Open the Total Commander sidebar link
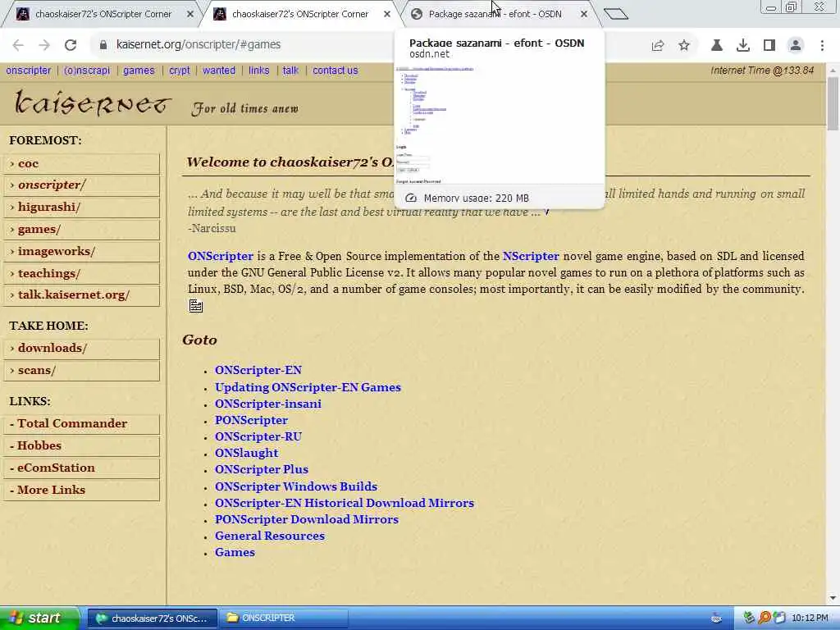Viewport: 840px width, 630px height. [81, 424]
